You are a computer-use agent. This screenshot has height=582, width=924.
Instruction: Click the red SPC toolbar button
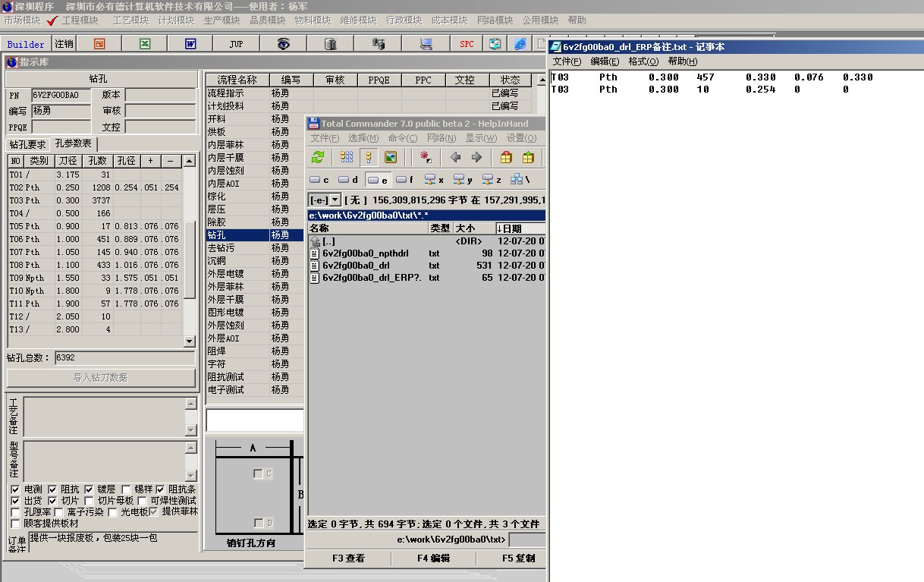click(x=467, y=44)
